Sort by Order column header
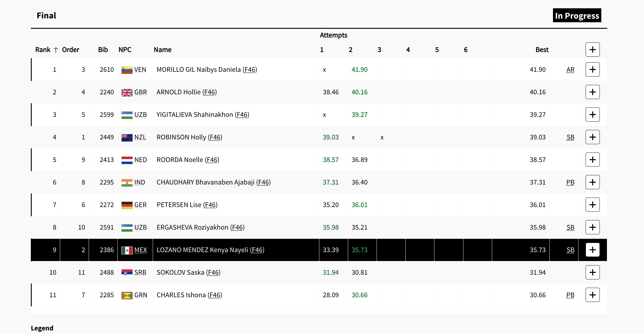The width and height of the screenshot is (644, 334). (x=71, y=50)
